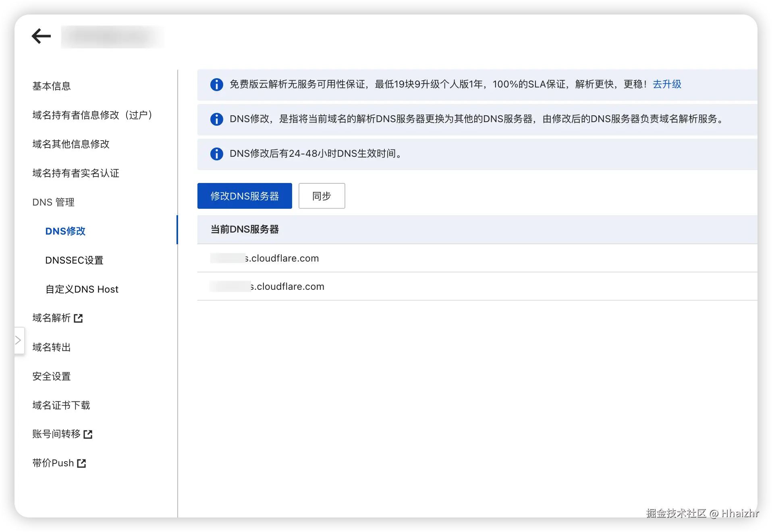
Task: Click the info icon beside the 24-48小时 notice
Action: (216, 154)
